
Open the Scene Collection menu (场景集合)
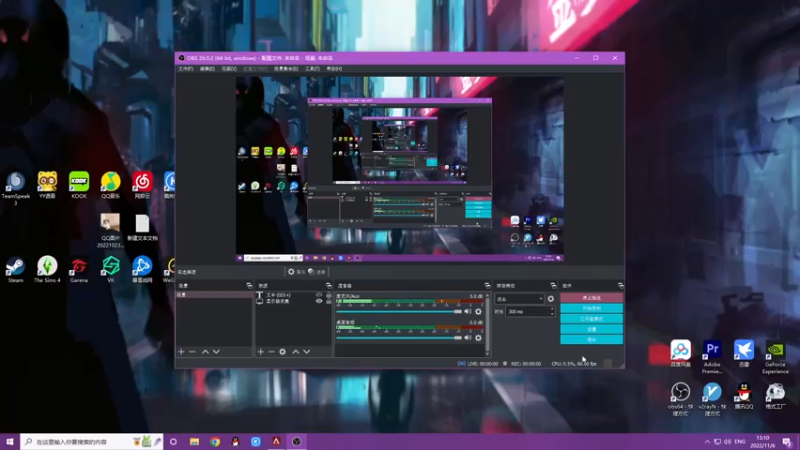point(286,69)
